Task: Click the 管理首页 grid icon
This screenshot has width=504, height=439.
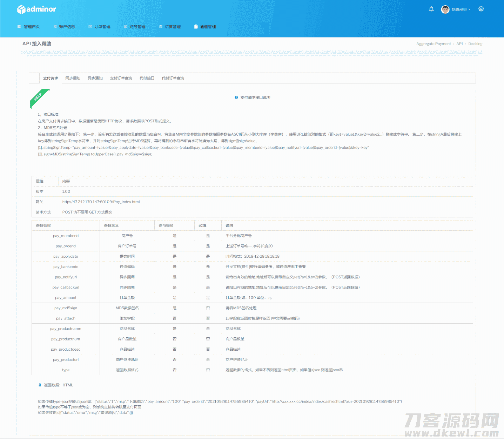Action: pos(19,27)
